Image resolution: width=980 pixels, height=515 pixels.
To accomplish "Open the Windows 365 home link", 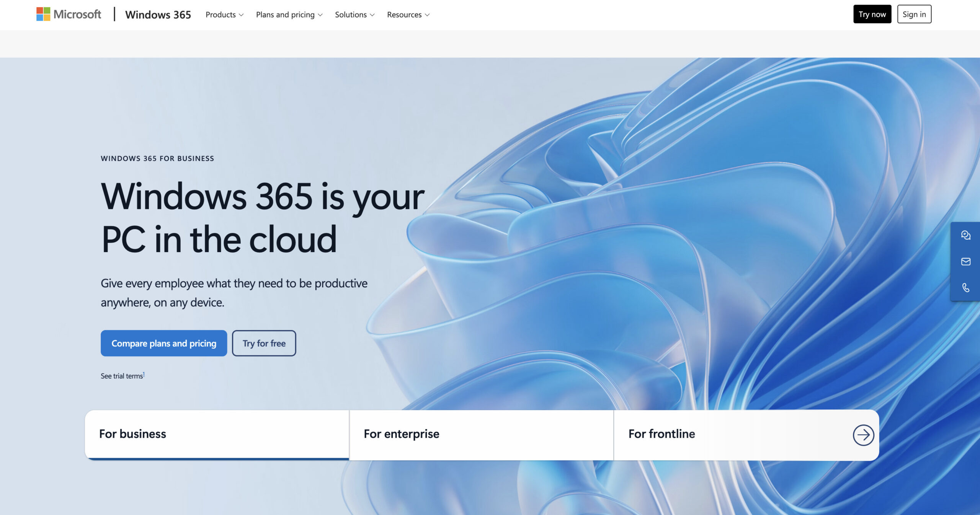I will (x=158, y=15).
